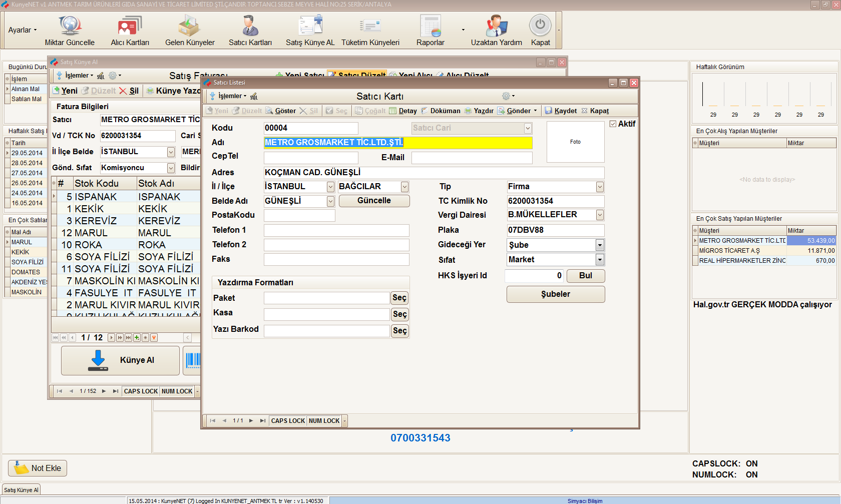Click SQL icon in Satıcı Listesi window
Viewport: 841px width, 504px height.
tap(254, 96)
